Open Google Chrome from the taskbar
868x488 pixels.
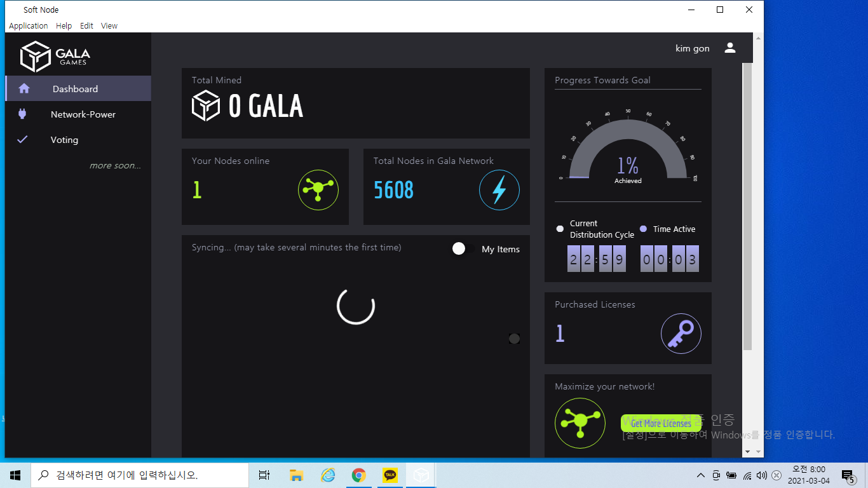point(359,475)
